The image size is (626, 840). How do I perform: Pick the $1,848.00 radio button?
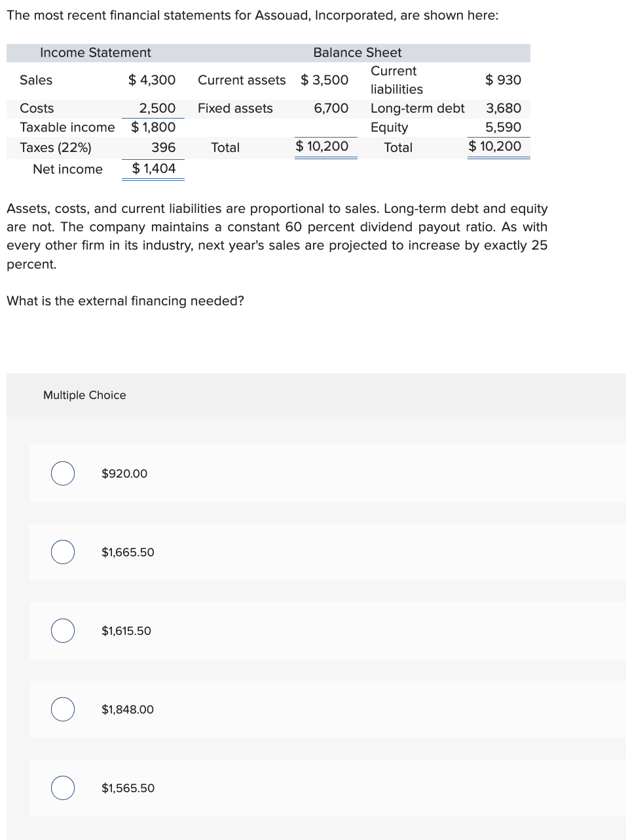click(x=63, y=709)
